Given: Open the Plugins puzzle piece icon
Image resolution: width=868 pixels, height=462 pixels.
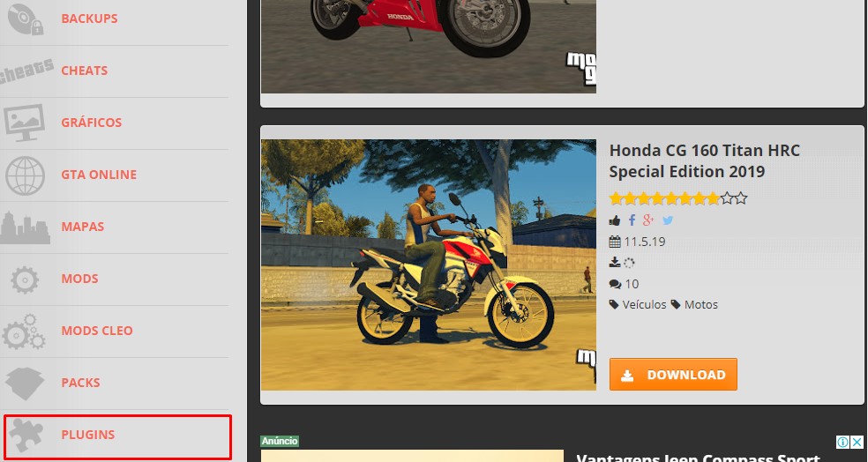Looking at the screenshot, I should (26, 435).
